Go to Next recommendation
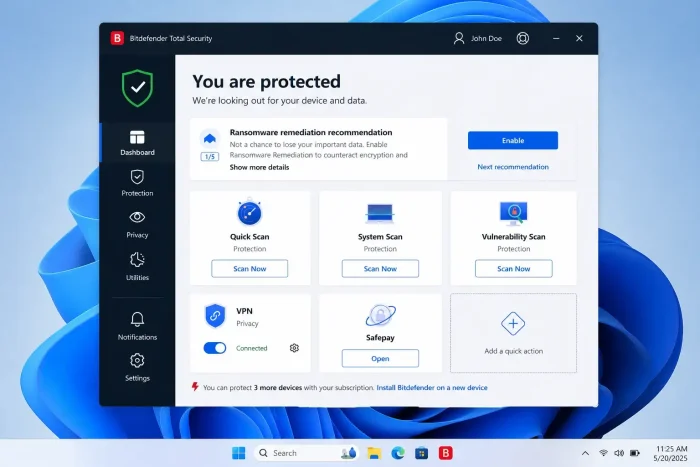Viewport: 700px width, 467px height. click(x=513, y=167)
